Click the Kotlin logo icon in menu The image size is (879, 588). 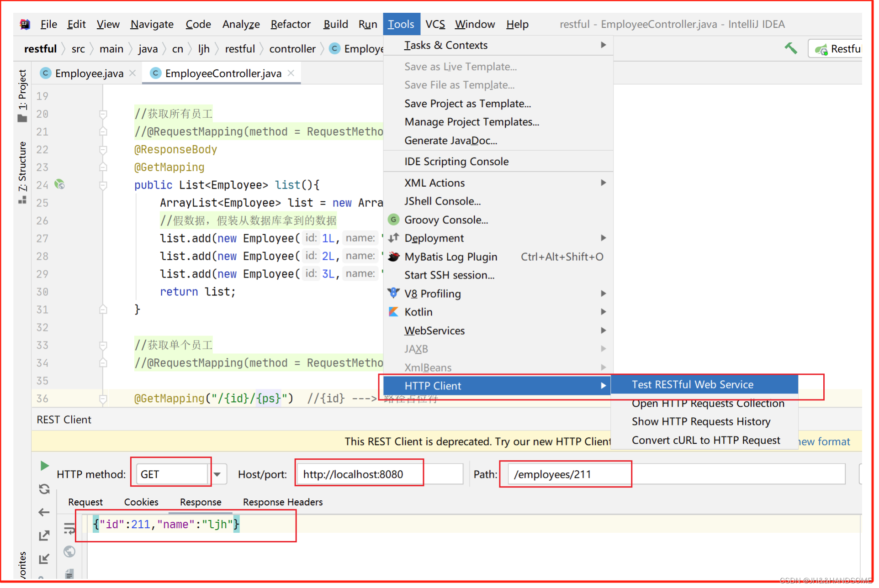click(x=393, y=312)
